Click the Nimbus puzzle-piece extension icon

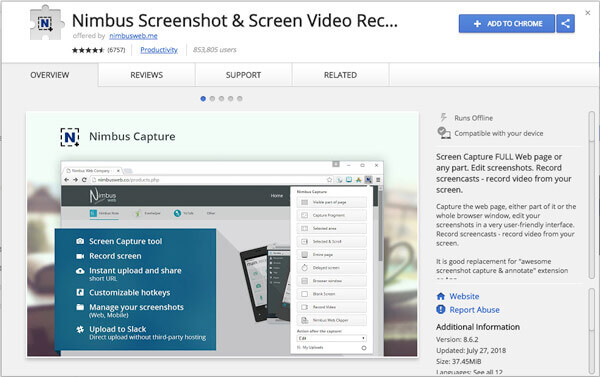pyautogui.click(x=46, y=23)
